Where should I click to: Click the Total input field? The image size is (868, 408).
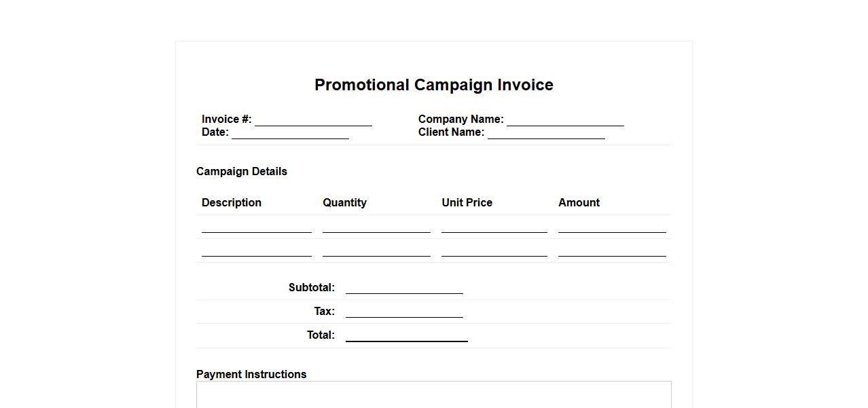406,335
